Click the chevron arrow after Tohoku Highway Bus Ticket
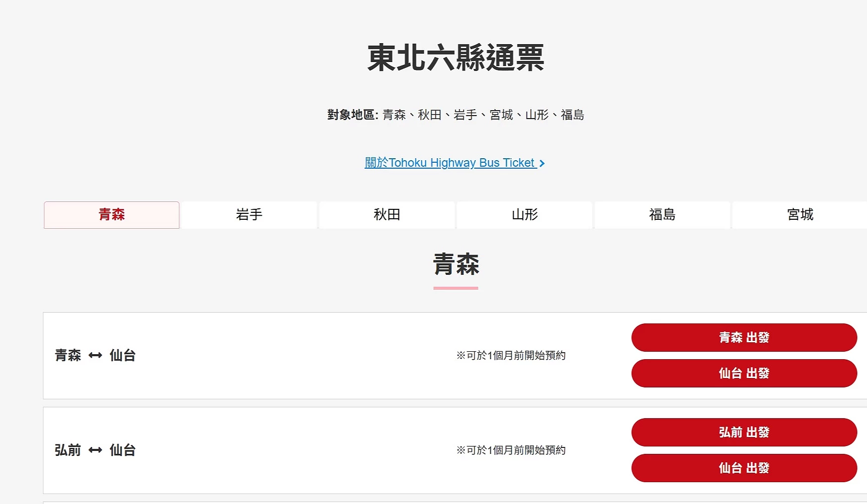The image size is (867, 504). (x=542, y=163)
